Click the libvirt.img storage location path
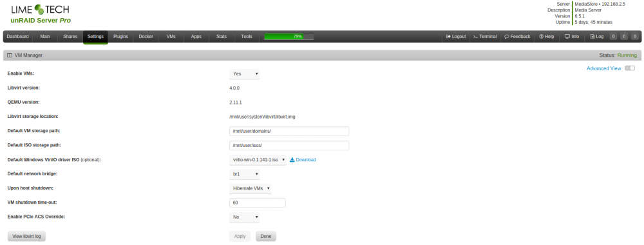 [263, 117]
